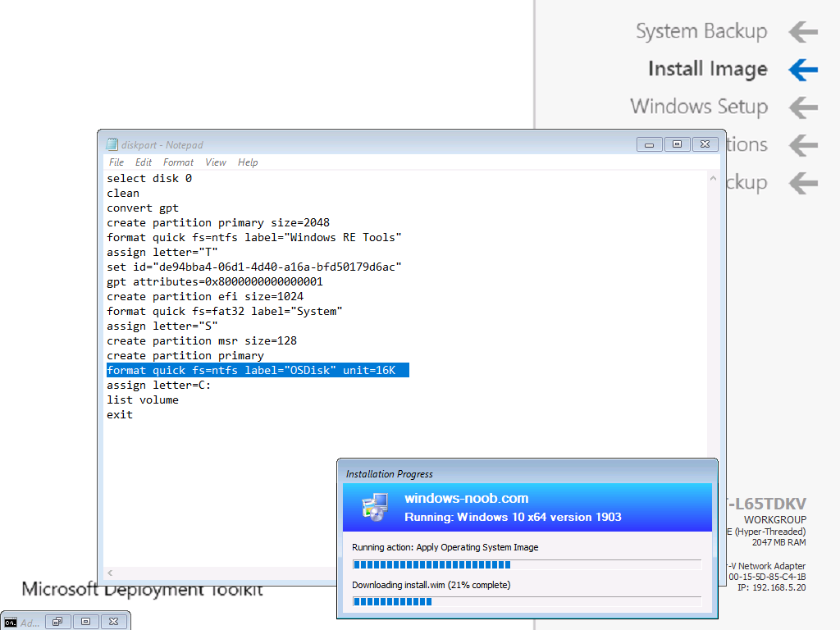Click the Windows Setup step arrow
The width and height of the screenshot is (840, 630).
[x=803, y=107]
